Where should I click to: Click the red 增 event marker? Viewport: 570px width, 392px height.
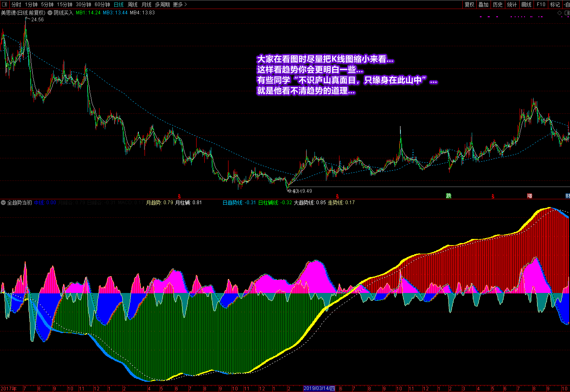[x=529, y=196]
